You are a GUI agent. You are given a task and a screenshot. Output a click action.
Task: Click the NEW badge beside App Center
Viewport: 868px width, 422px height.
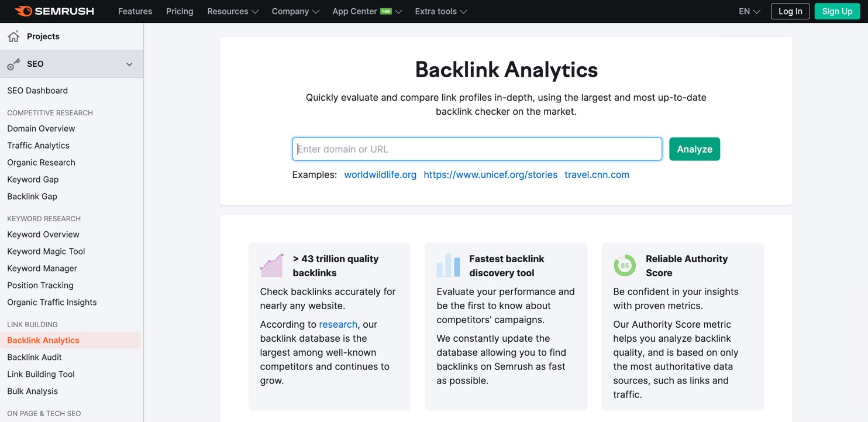point(387,11)
